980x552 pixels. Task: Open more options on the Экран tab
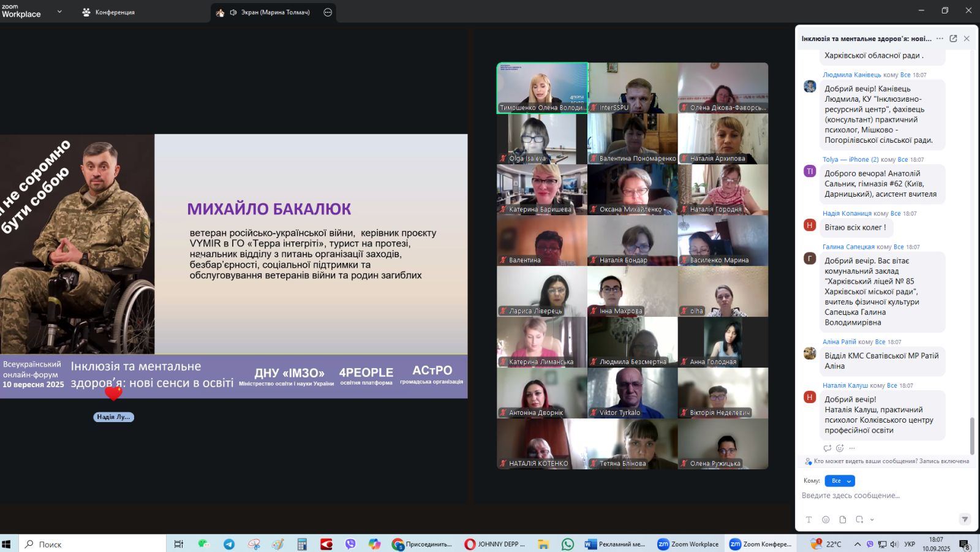point(328,12)
